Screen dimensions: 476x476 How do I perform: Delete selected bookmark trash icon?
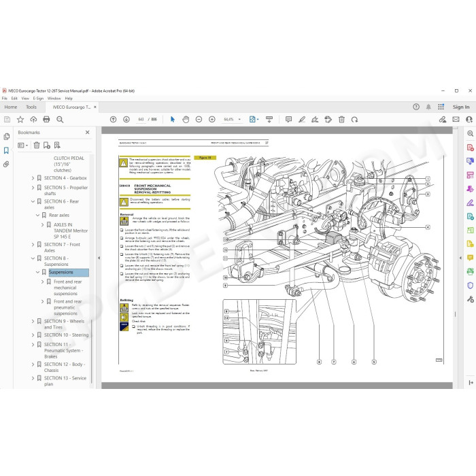(x=37, y=145)
